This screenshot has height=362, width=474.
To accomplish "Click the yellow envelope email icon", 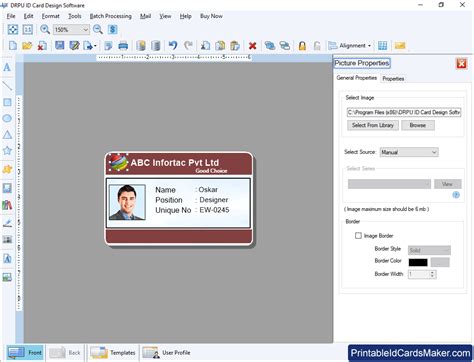I will click(400, 46).
